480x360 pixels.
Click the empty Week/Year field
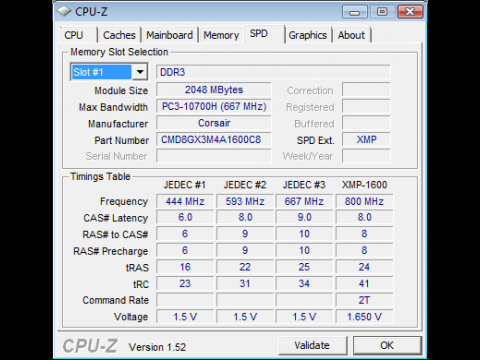click(x=366, y=156)
